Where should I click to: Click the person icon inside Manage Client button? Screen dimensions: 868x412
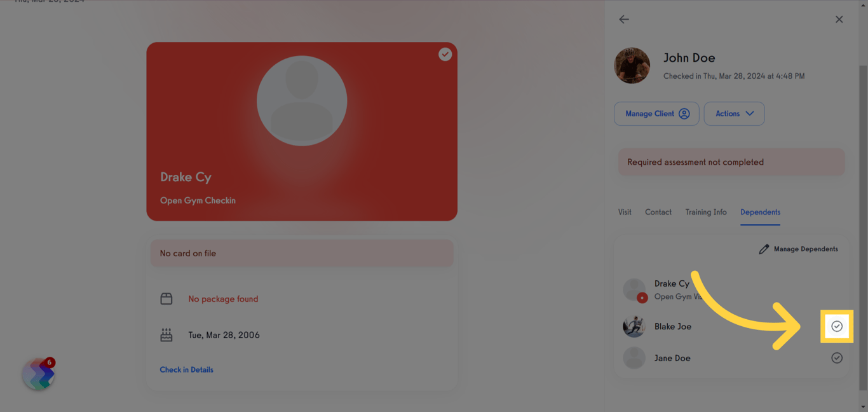(684, 113)
